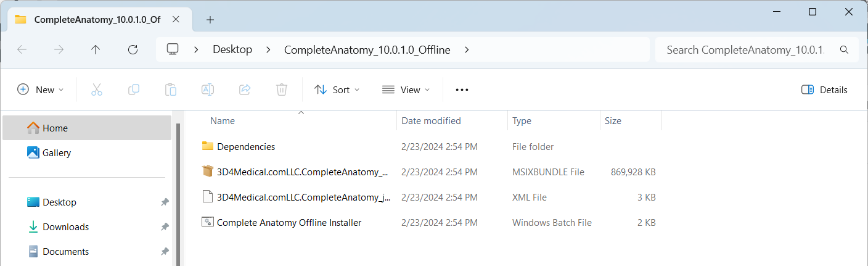Image resolution: width=868 pixels, height=266 pixels.
Task: Click the 869,928 KB size value
Action: (633, 172)
